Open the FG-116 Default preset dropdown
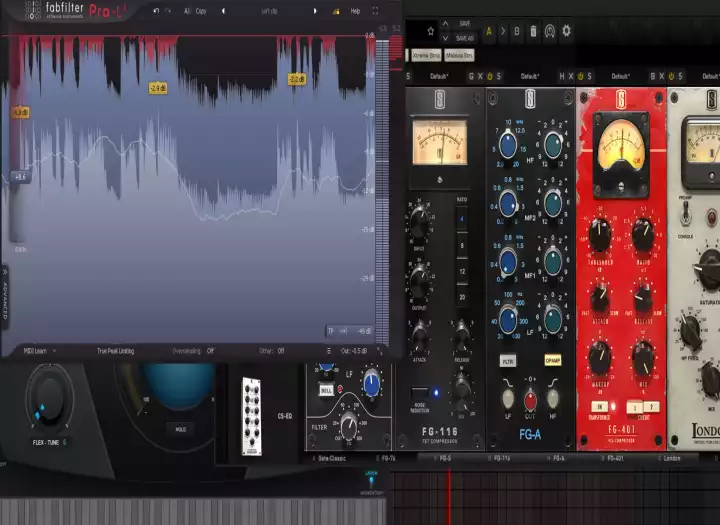Image resolution: width=720 pixels, height=525 pixels. (x=439, y=76)
